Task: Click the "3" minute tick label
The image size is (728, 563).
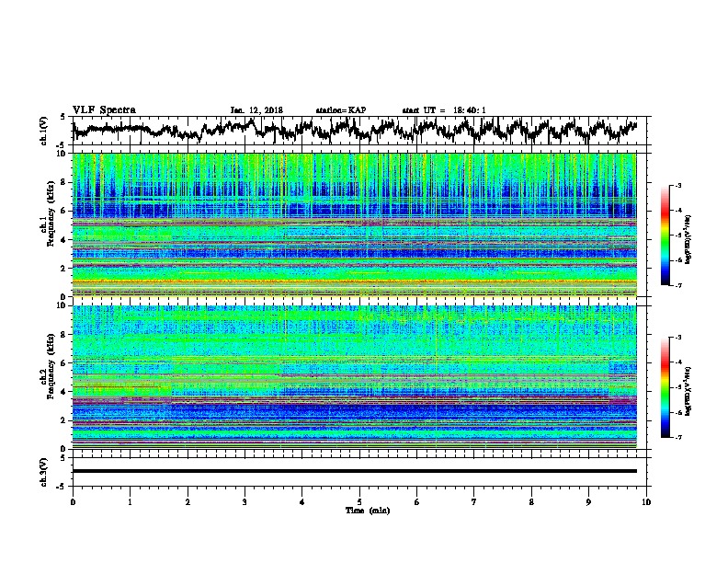Action: [245, 502]
